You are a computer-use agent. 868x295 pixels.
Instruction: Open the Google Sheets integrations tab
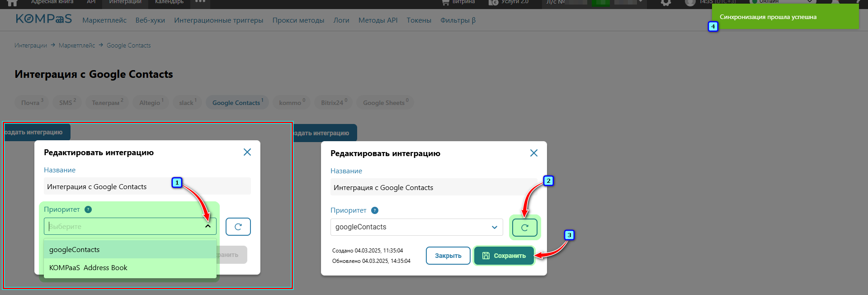coord(385,102)
